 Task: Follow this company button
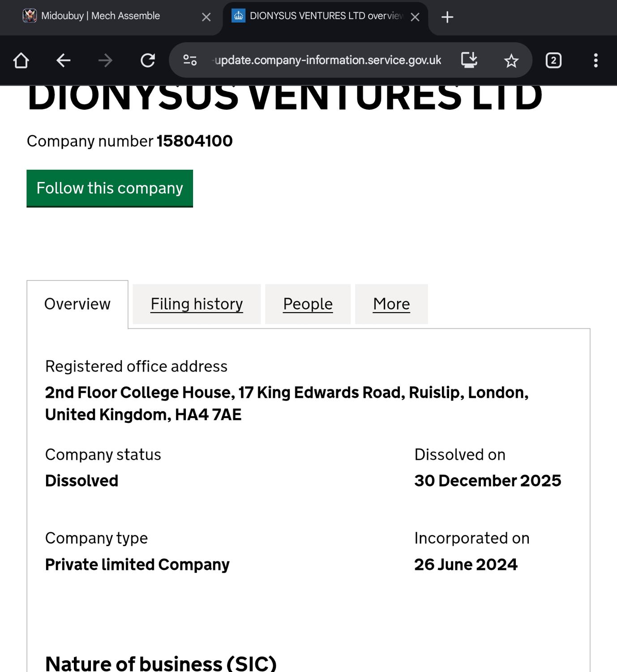tap(110, 188)
